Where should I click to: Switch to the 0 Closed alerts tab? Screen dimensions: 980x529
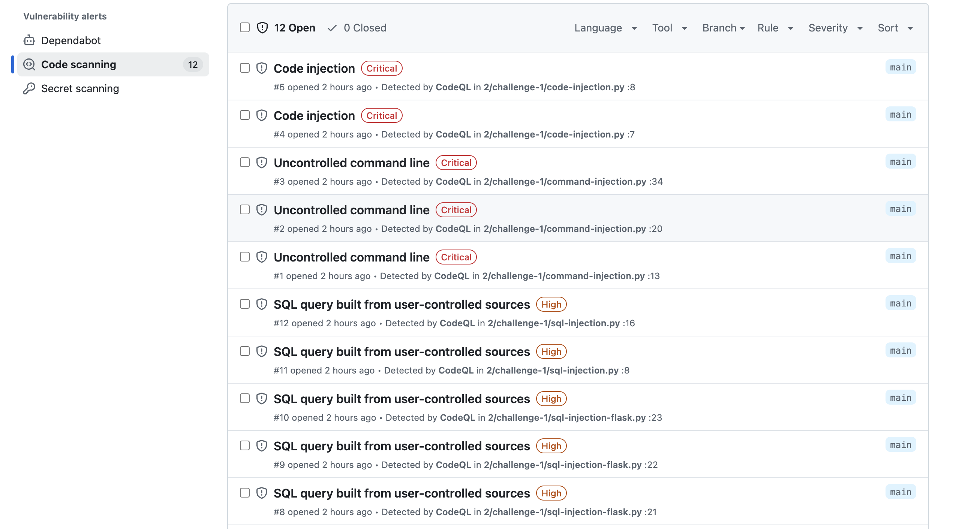364,28
